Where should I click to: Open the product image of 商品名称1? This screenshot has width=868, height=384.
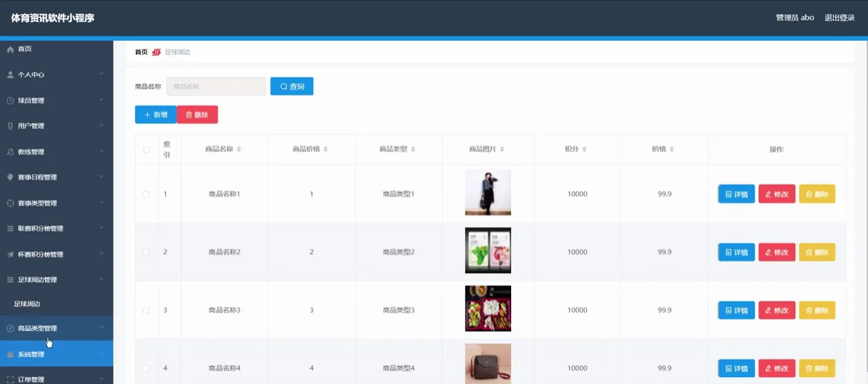488,192
